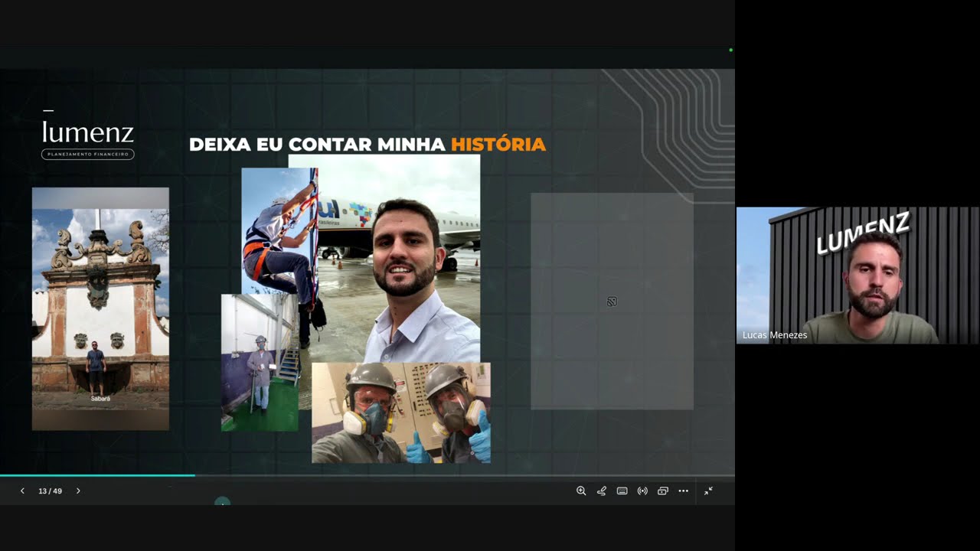Open the three-dot more options menu

[684, 491]
